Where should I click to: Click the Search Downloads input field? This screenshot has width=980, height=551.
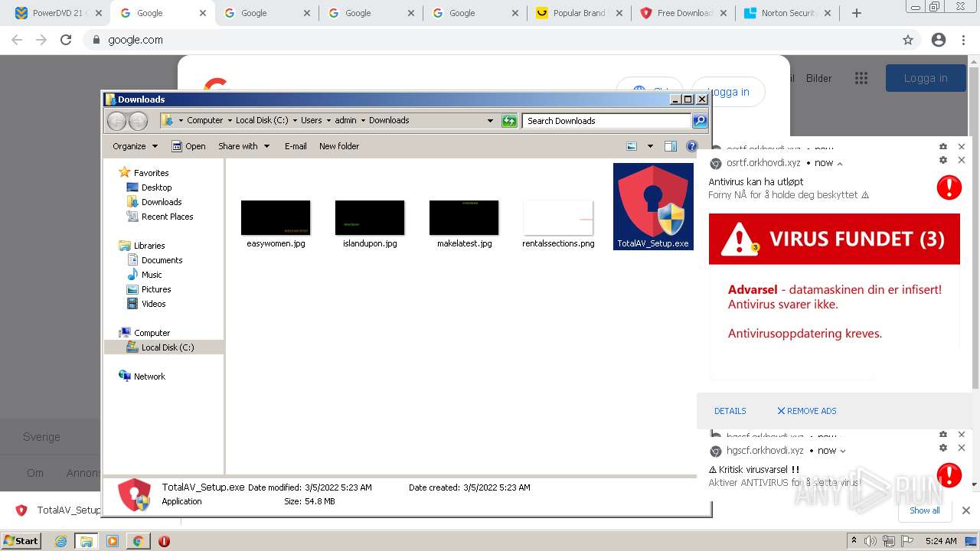[x=607, y=121]
